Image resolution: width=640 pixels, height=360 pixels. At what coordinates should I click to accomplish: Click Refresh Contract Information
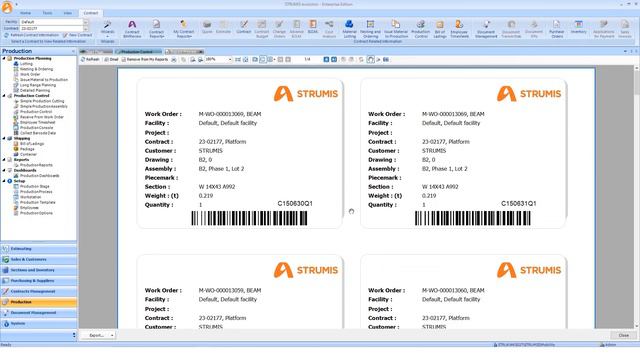click(x=31, y=36)
